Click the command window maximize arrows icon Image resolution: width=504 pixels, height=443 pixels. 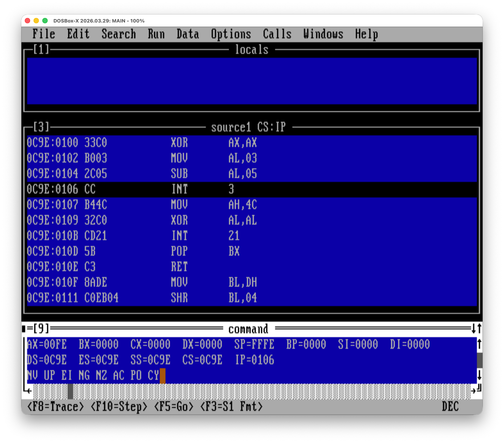coord(477,329)
